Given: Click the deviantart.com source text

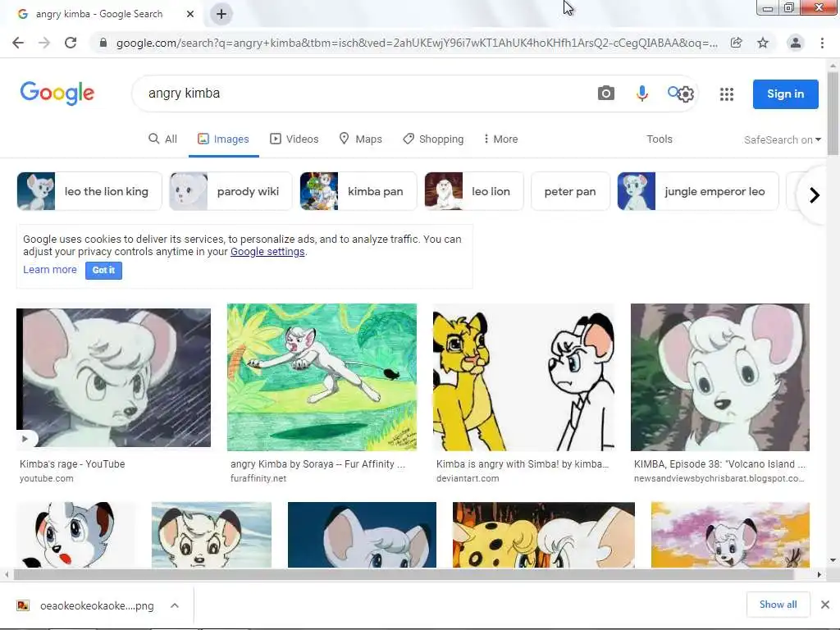Looking at the screenshot, I should [x=468, y=478].
